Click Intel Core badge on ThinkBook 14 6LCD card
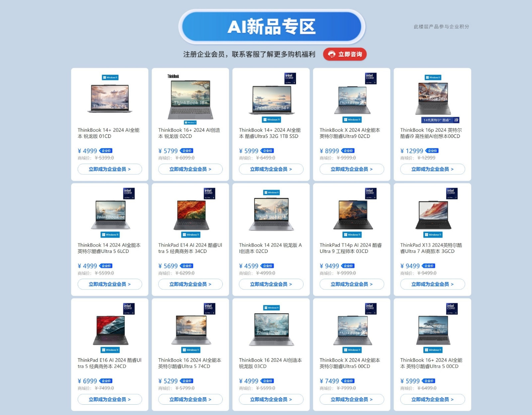 click(129, 194)
